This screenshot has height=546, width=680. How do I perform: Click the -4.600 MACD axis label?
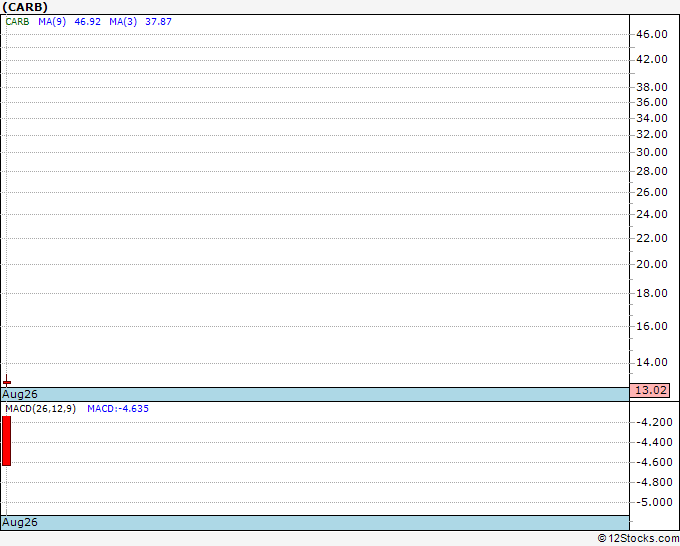(654, 462)
